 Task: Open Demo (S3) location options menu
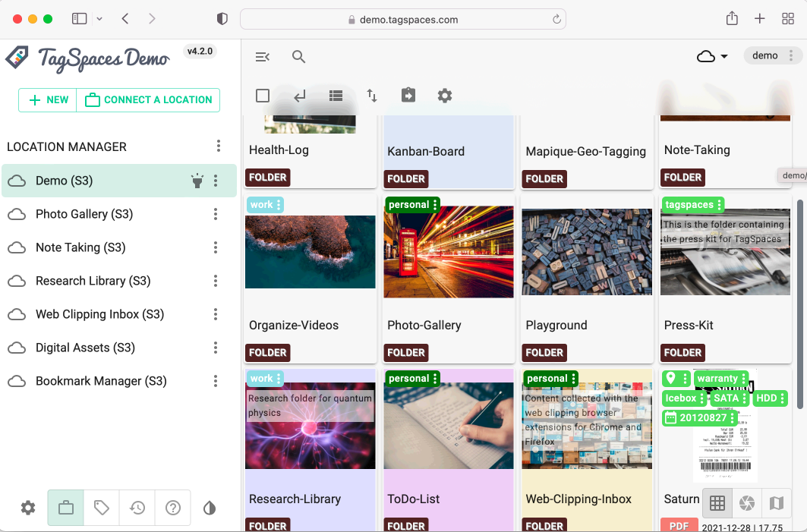216,181
